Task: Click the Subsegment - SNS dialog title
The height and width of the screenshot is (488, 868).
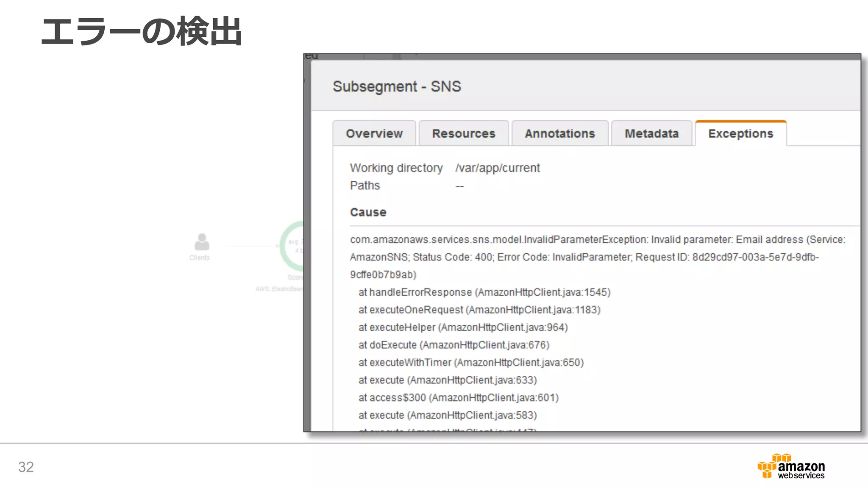Action: point(397,86)
